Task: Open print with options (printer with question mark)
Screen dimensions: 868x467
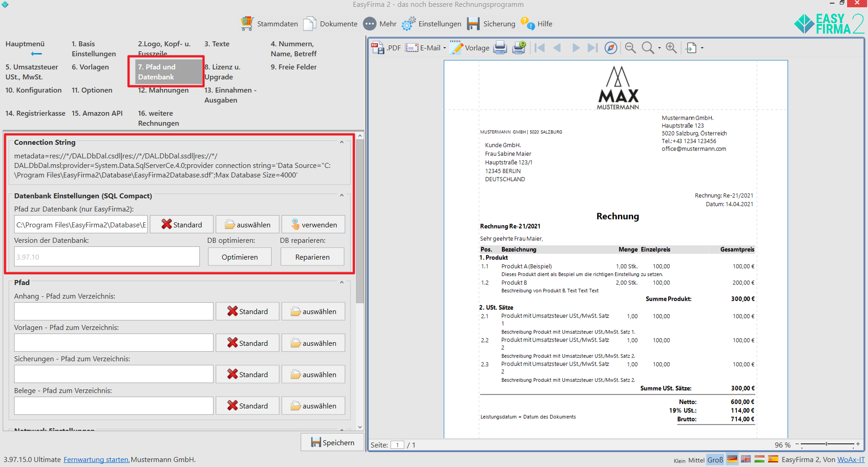Action: click(x=519, y=48)
